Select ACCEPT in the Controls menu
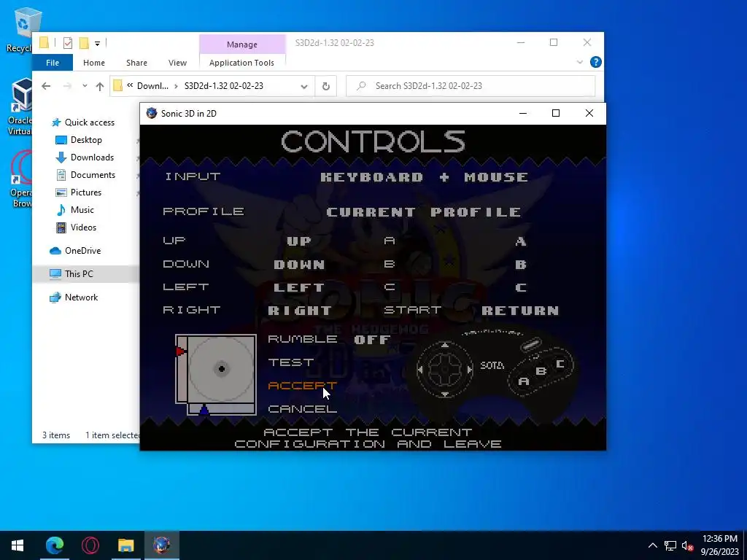 (303, 385)
